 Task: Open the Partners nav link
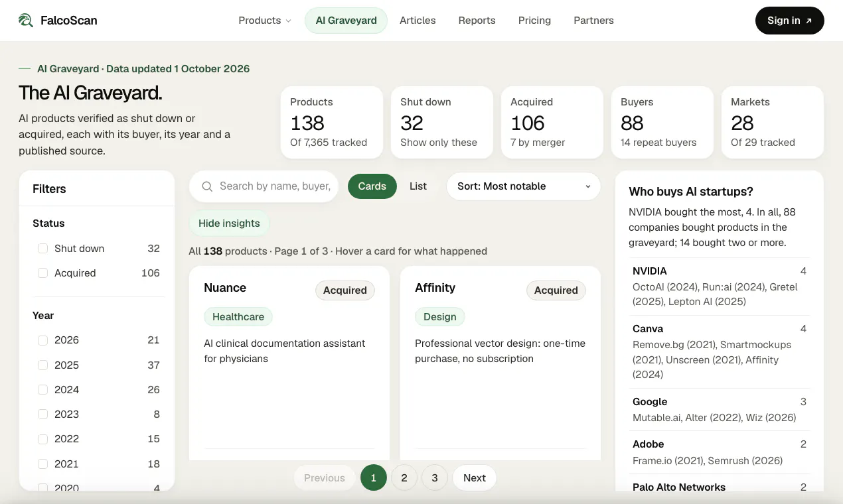tap(593, 21)
